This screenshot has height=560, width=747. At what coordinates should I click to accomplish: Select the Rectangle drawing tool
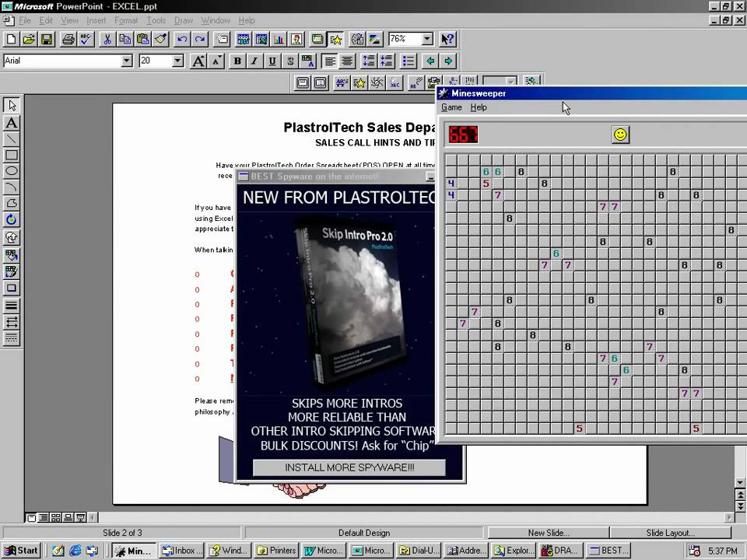(12, 155)
